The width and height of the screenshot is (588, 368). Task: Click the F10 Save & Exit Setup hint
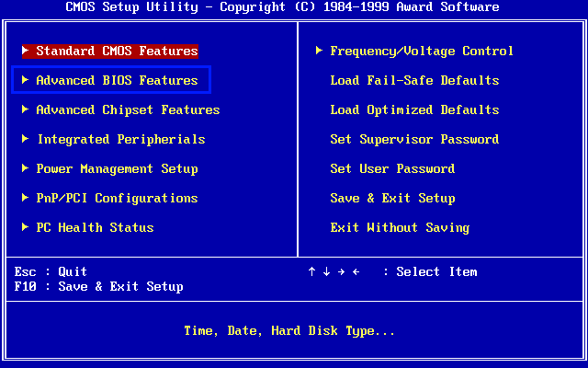coord(98,286)
